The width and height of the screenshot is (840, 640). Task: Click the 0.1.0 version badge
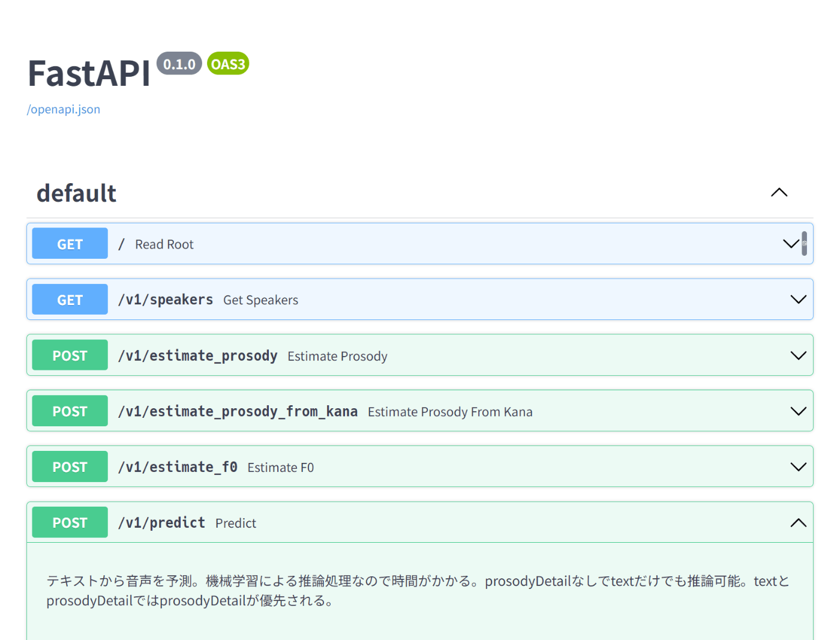tap(179, 64)
